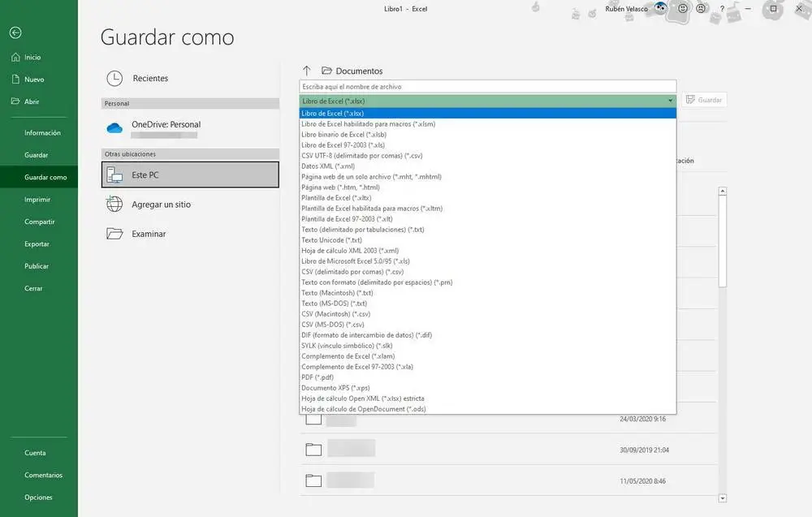Choose Libro de Excel habilitado para macros (*.xlsm)
The height and width of the screenshot is (517, 812).
click(x=488, y=124)
